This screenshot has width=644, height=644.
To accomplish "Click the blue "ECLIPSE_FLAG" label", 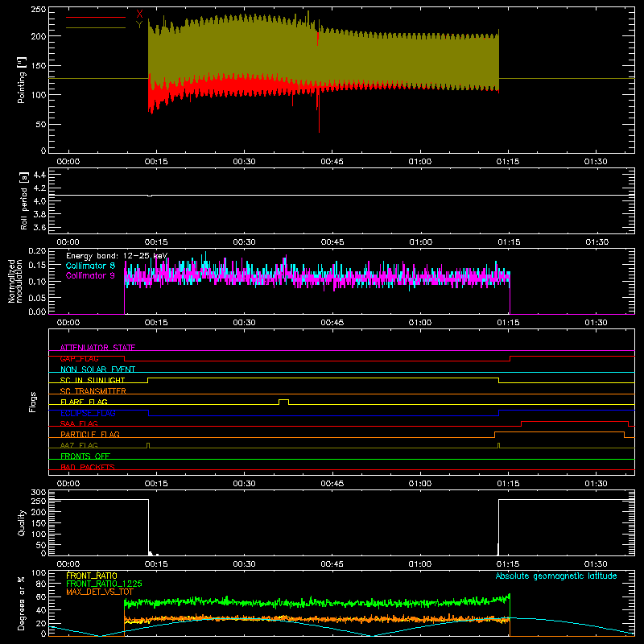I will (x=88, y=413).
